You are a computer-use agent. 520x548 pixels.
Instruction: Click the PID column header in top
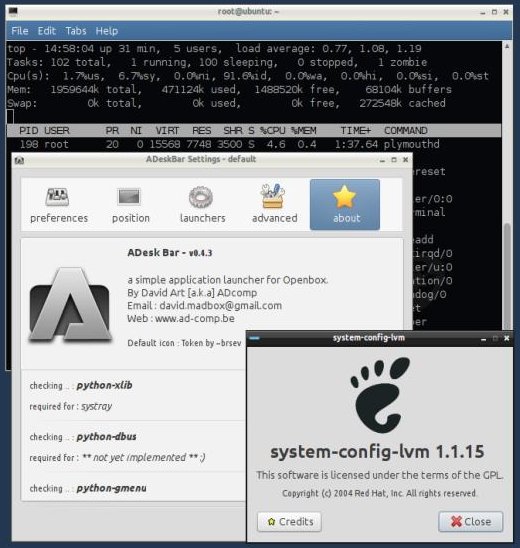(x=28, y=131)
